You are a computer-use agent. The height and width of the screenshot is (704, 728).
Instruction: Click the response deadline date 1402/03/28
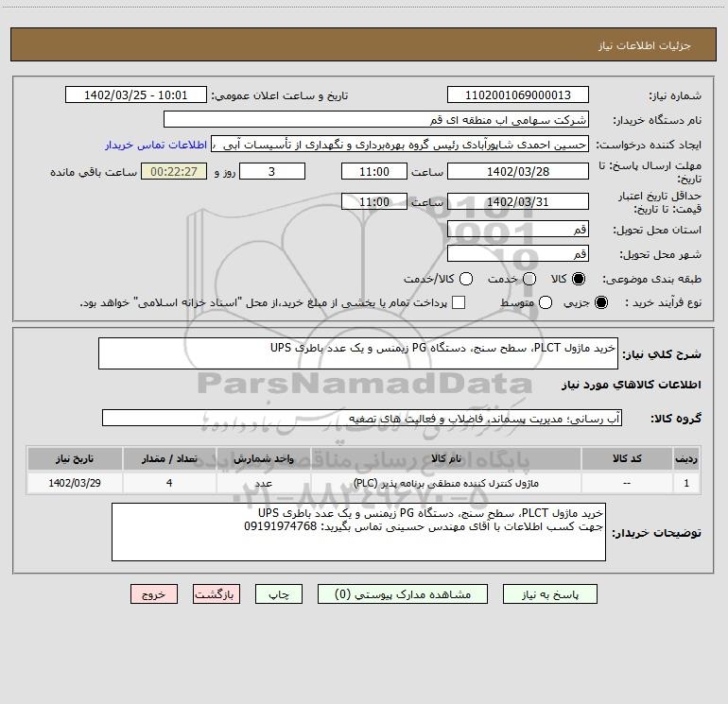click(x=518, y=171)
